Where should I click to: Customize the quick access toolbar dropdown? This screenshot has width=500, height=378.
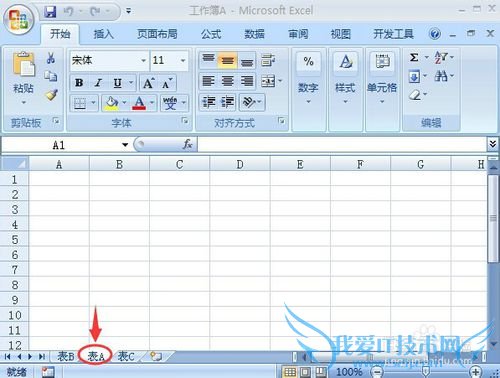(x=128, y=11)
